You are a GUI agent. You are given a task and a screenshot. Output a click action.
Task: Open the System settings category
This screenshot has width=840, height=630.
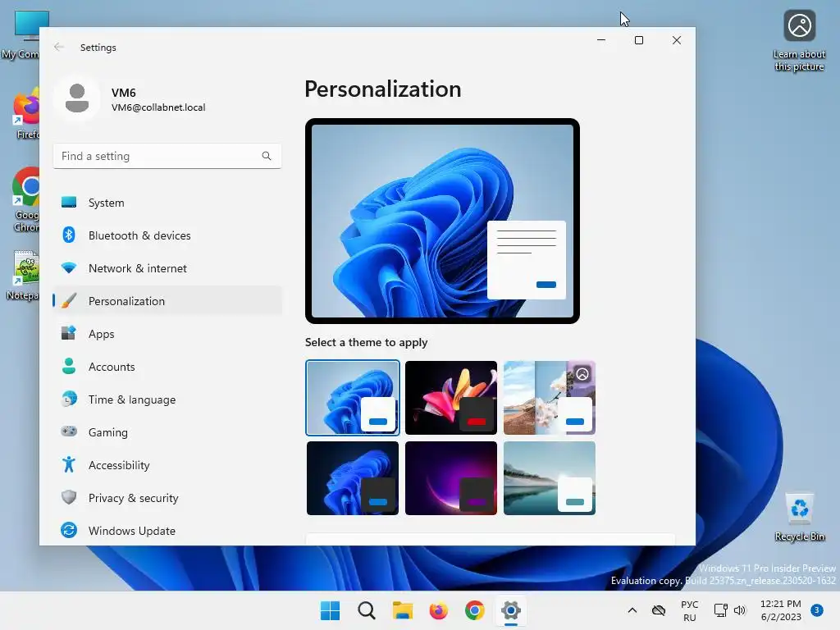click(167, 203)
